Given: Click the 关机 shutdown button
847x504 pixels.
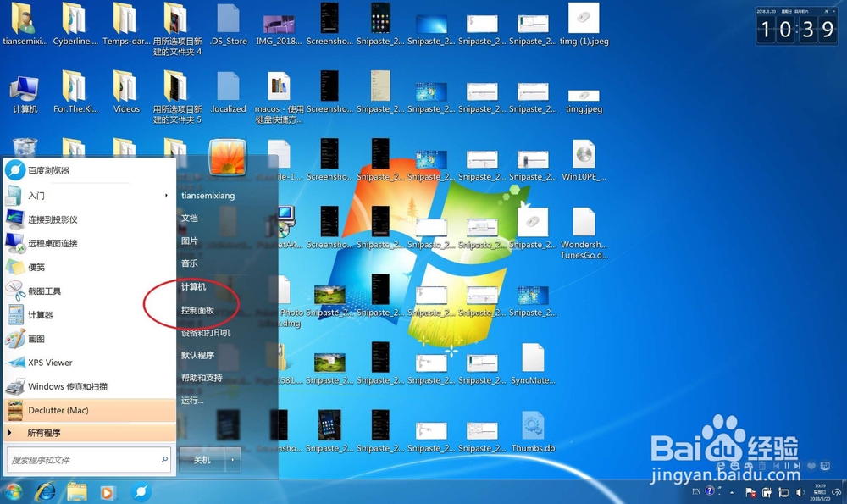Looking at the screenshot, I should click(x=202, y=460).
